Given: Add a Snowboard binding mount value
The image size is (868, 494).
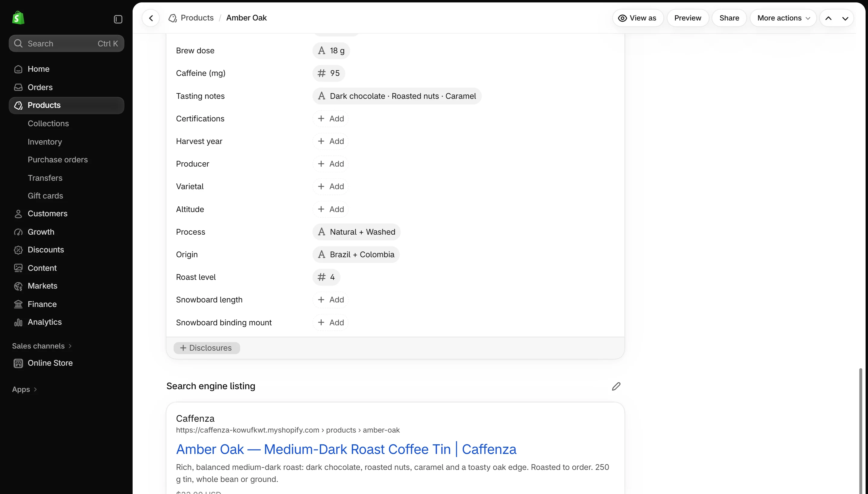Looking at the screenshot, I should (x=331, y=323).
